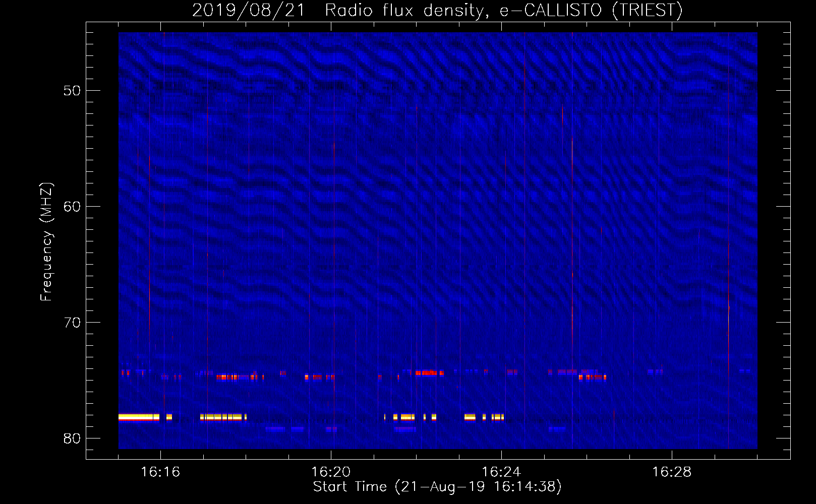Select the 16:24 time tick label
This screenshot has width=816, height=504.
pyautogui.click(x=501, y=472)
